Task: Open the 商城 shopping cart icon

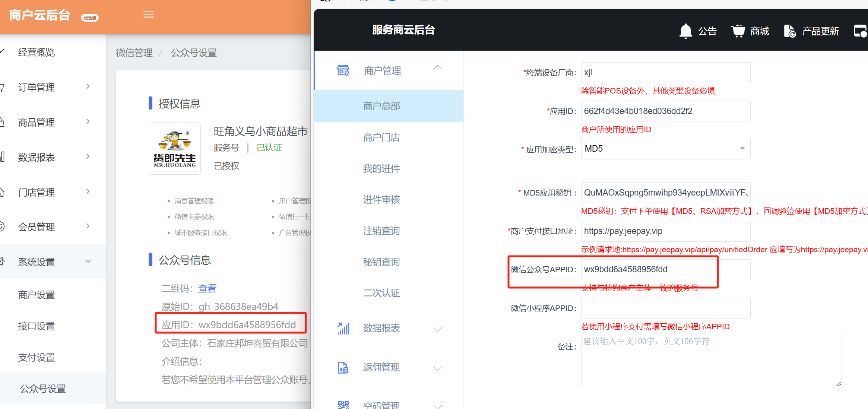Action: point(738,31)
